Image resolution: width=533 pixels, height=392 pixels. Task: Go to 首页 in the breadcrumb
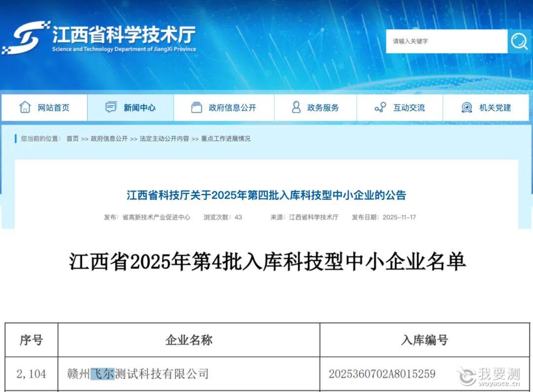pyautogui.click(x=73, y=139)
